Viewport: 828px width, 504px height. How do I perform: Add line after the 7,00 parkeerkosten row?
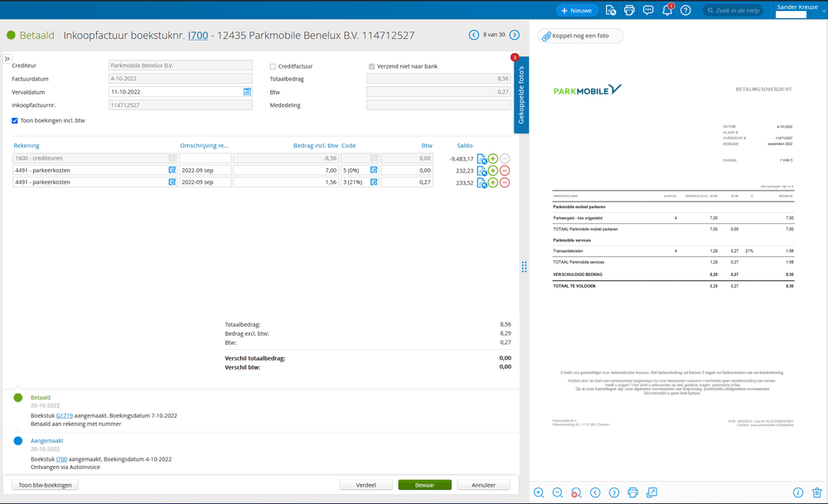point(492,171)
